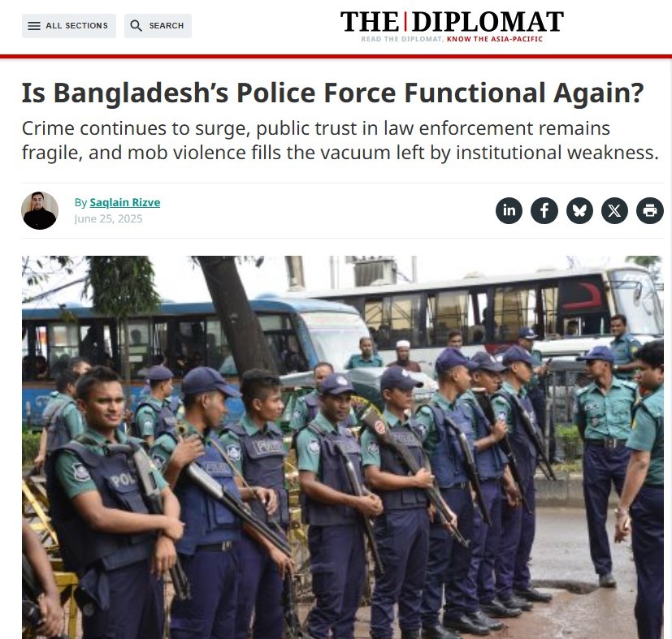The height and width of the screenshot is (639, 672).
Task: Print this article with printer icon
Action: 650,210
